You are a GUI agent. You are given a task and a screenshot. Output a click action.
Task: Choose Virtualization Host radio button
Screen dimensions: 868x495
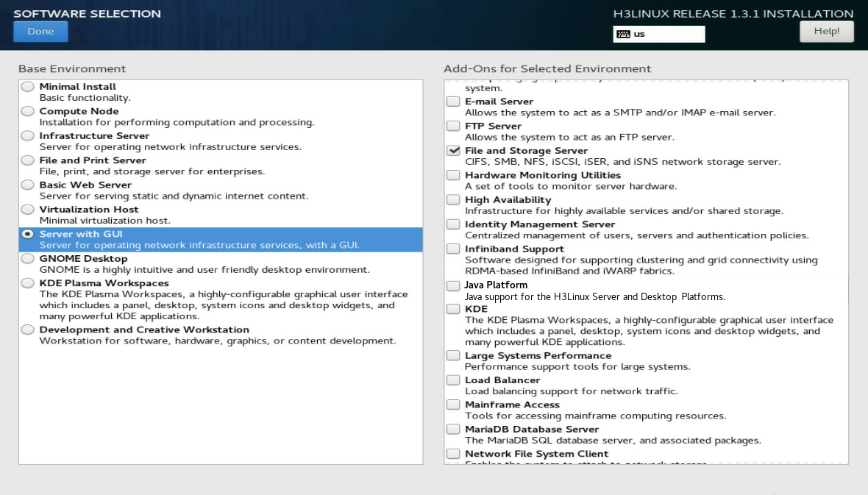pos(28,210)
